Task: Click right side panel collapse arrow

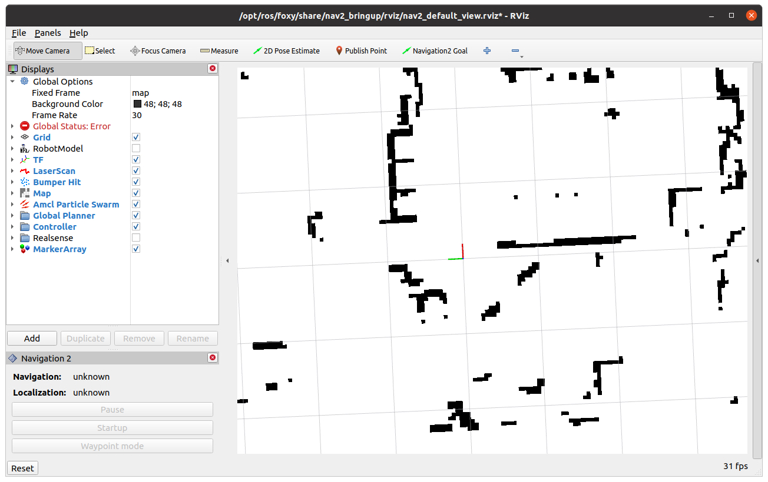Action: [x=758, y=261]
